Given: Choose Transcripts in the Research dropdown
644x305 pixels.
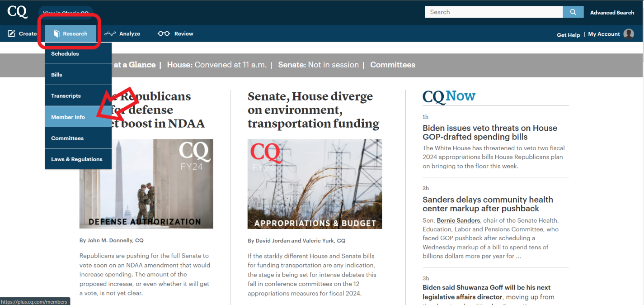Looking at the screenshot, I should point(66,95).
